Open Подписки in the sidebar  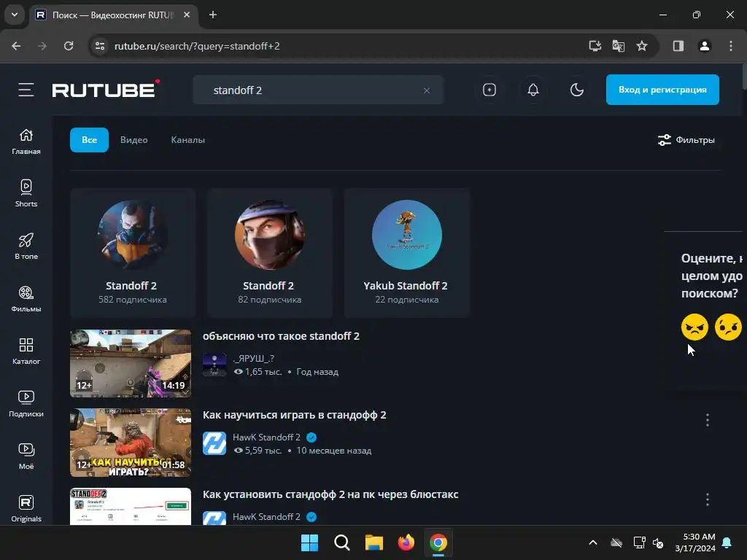click(26, 404)
